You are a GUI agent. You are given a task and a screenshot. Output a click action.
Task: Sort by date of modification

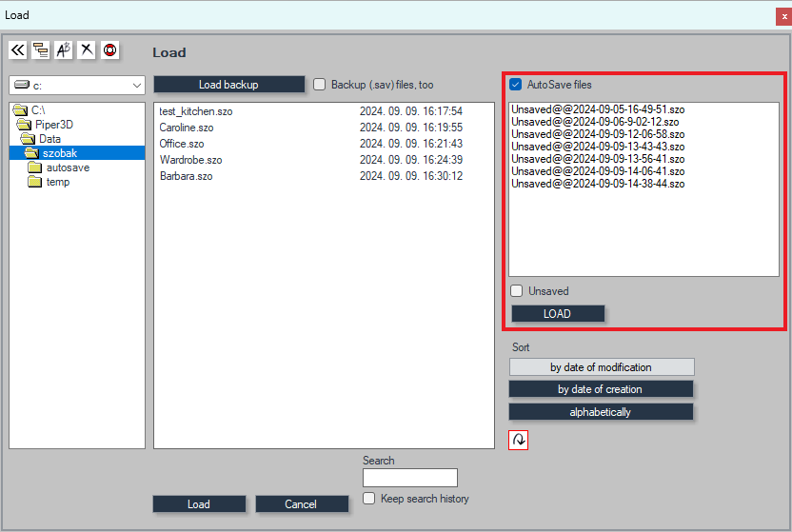click(x=602, y=367)
